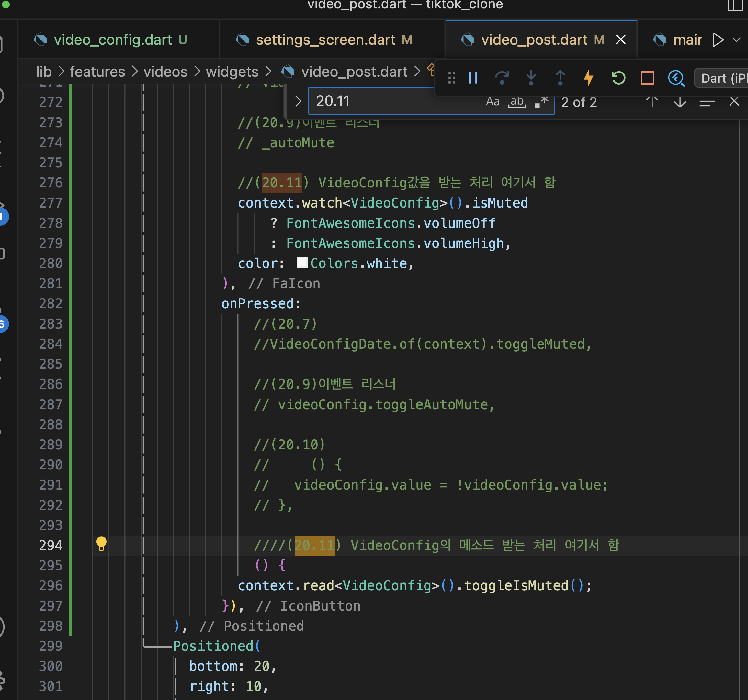Toggle Match Whole Word option
This screenshot has height=700, width=748.
pos(517,102)
